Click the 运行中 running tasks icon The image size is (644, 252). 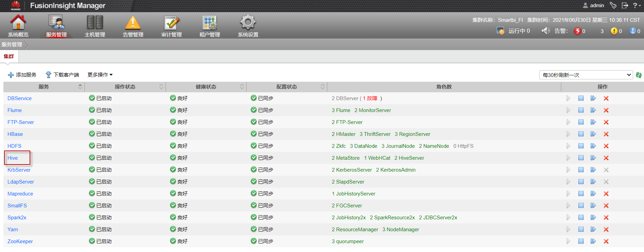pyautogui.click(x=500, y=31)
